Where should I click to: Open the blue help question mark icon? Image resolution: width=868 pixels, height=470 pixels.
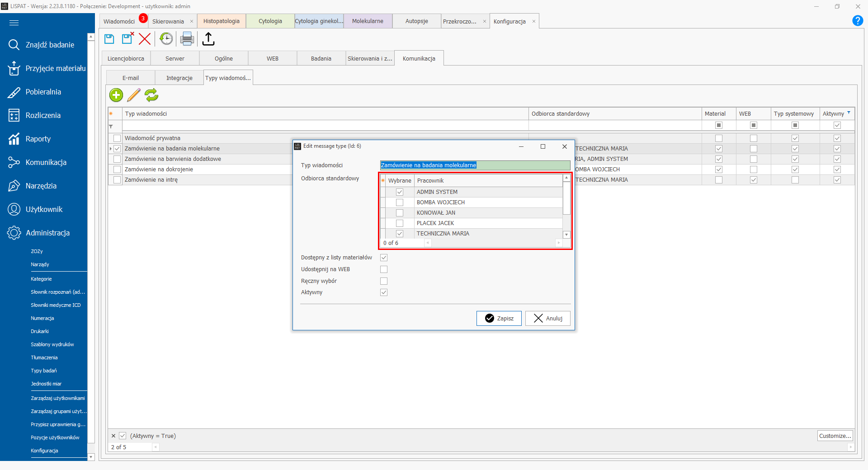(x=857, y=21)
